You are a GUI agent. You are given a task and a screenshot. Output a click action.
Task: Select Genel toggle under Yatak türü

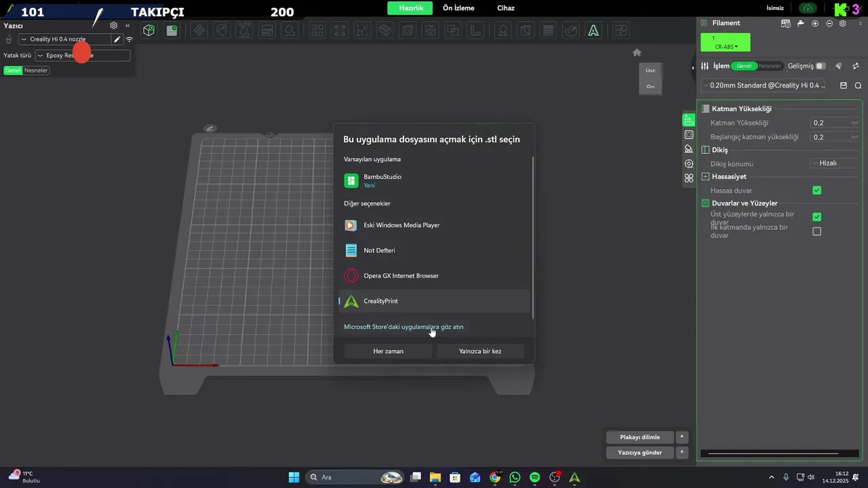(x=13, y=70)
